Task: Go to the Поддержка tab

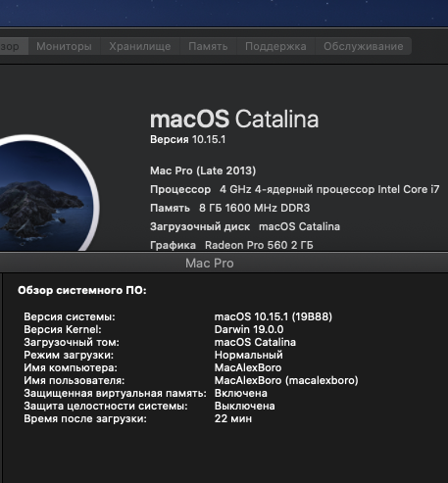Action: [275, 46]
